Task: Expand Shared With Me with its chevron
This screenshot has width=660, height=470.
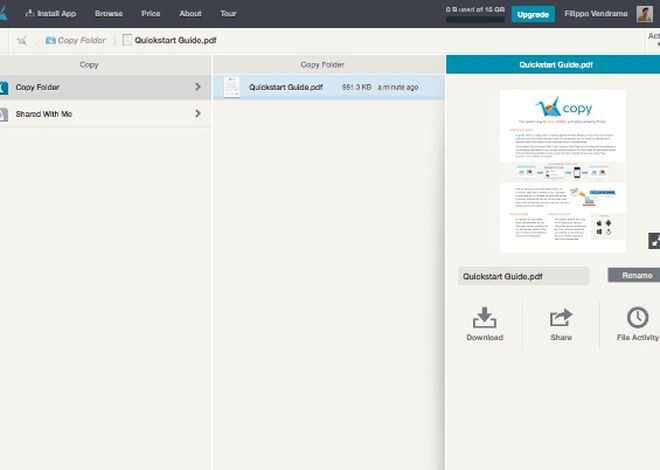Action: click(x=198, y=113)
